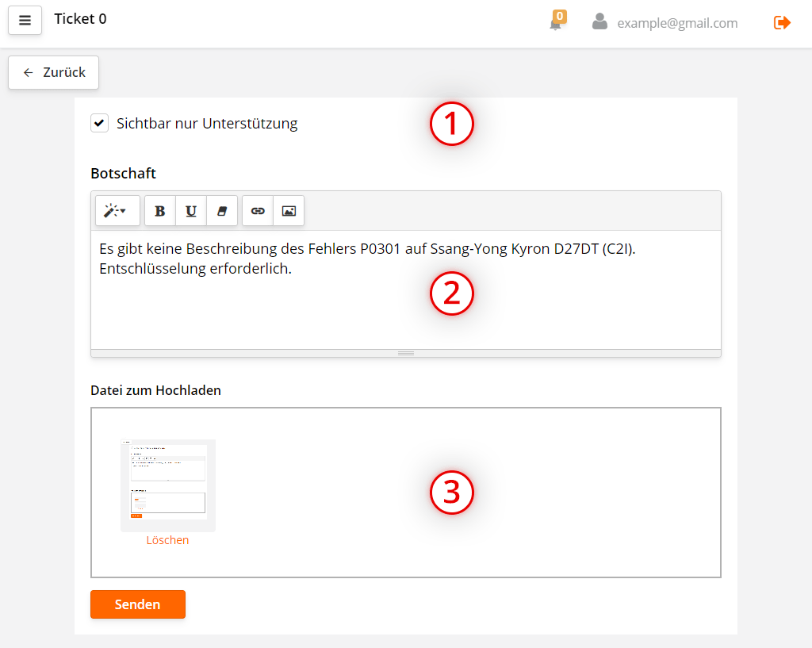Toggle underline formatting in the editor
The height and width of the screenshot is (648, 812).
[x=191, y=211]
